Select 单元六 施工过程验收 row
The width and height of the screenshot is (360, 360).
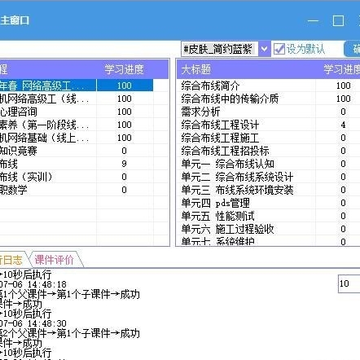[269, 229]
